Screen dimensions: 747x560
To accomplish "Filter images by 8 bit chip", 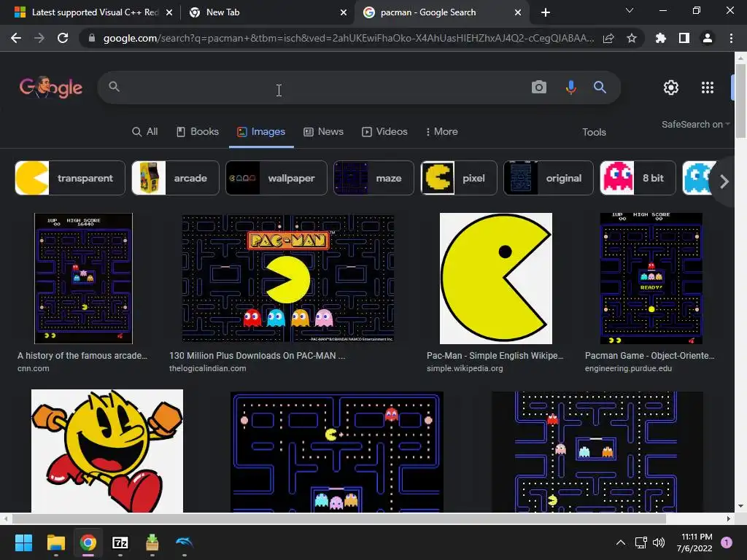I will pyautogui.click(x=638, y=178).
